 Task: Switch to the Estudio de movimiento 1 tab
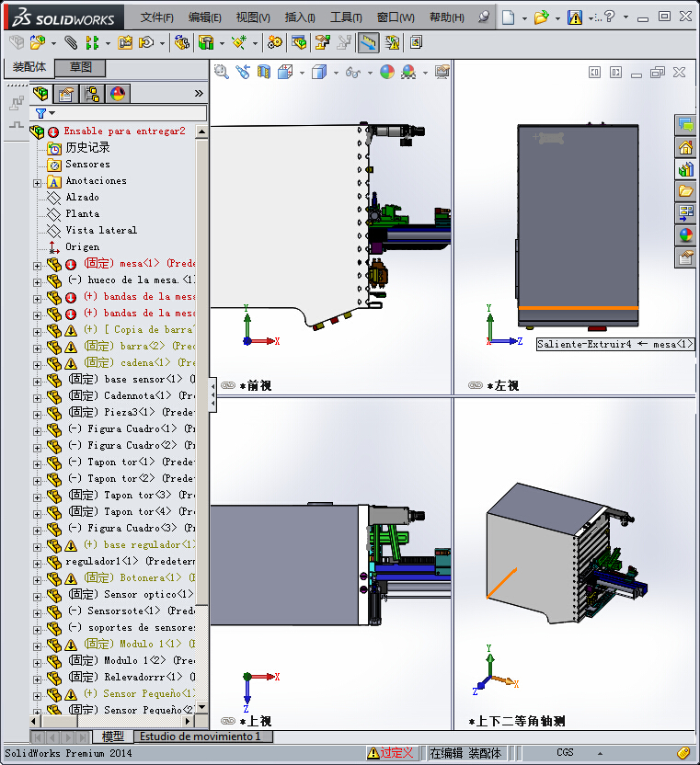[200, 736]
